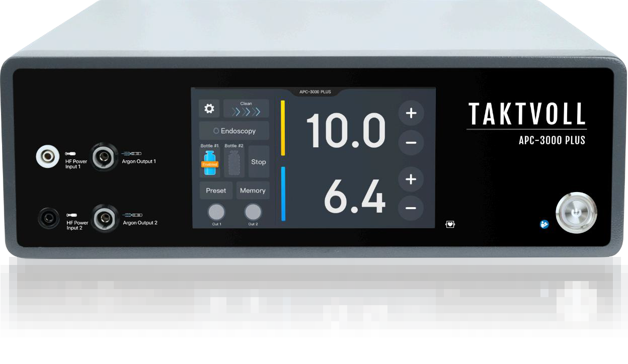Viewport: 628px width, 364px height.
Task: Click the blue level bar
Action: tap(283, 194)
